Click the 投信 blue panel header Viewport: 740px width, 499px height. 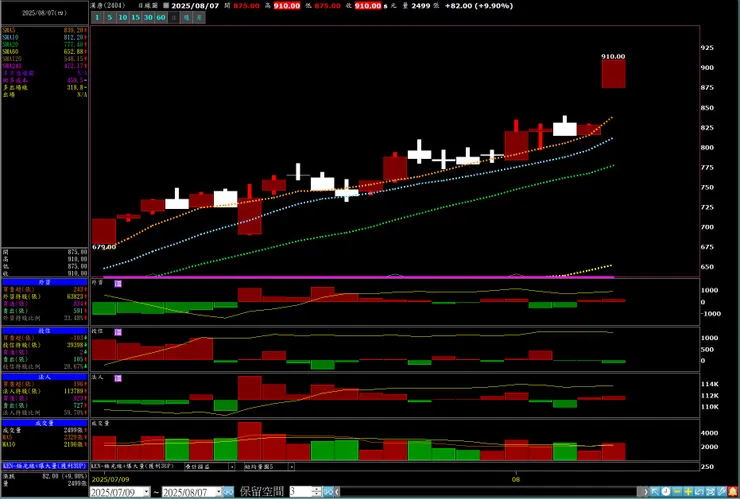[45, 331]
